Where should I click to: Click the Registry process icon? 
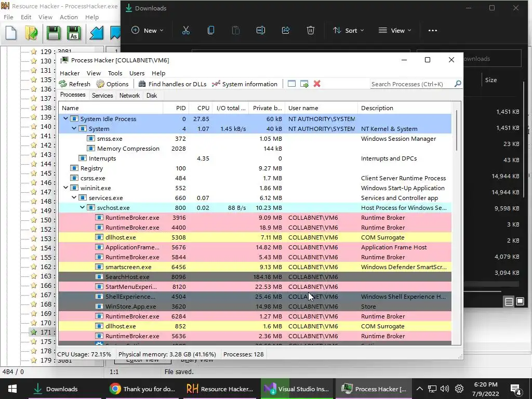pyautogui.click(x=74, y=168)
